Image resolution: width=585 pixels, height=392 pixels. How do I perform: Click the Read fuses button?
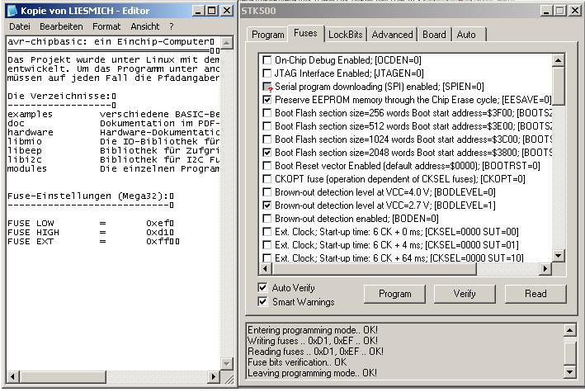coord(535,294)
